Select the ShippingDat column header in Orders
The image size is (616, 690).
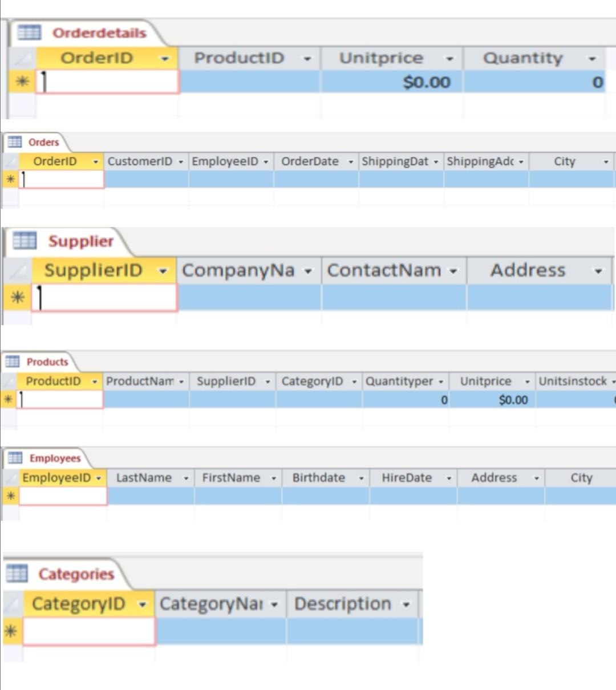click(x=396, y=161)
